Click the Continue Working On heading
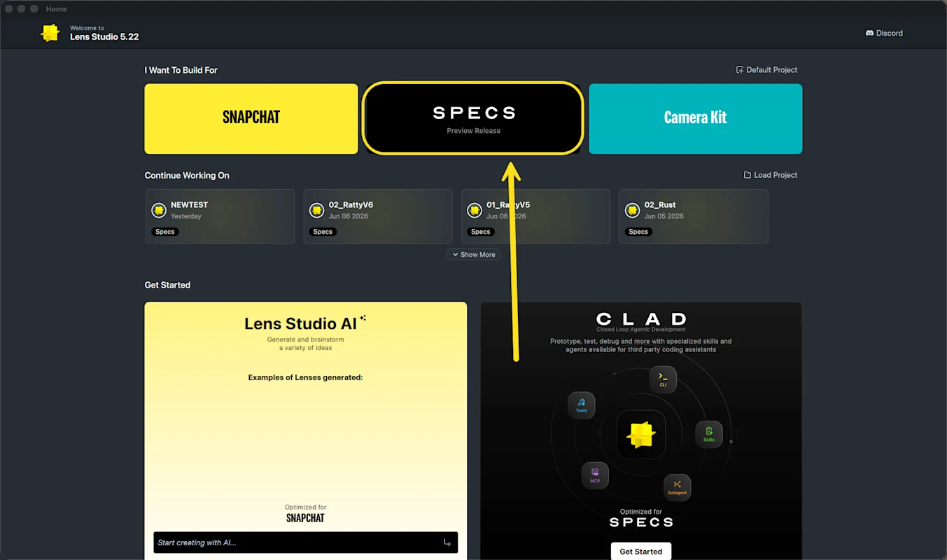The height and width of the screenshot is (560, 947). point(187,175)
